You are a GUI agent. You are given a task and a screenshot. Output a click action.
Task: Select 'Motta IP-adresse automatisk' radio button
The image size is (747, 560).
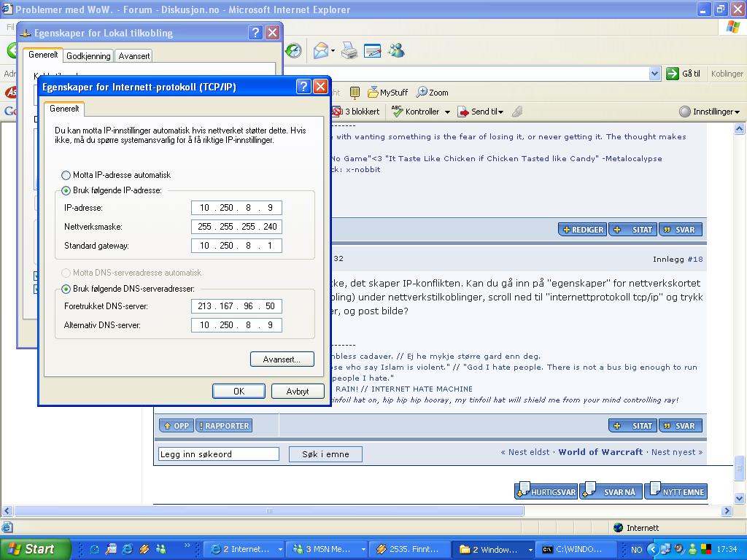tap(66, 175)
